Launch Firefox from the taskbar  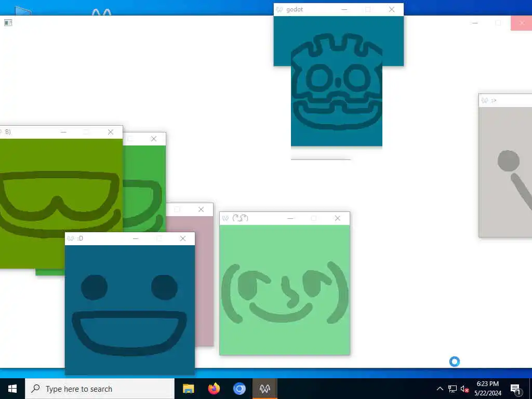[214, 389]
